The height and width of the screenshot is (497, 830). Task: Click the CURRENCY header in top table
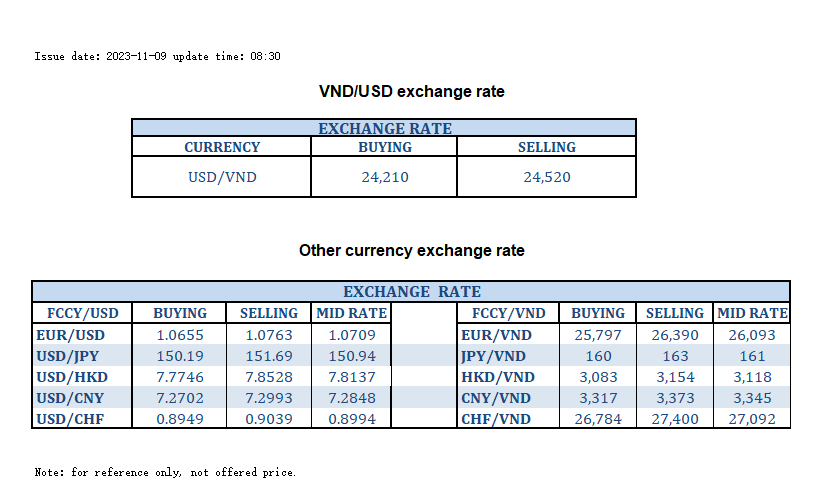[222, 147]
